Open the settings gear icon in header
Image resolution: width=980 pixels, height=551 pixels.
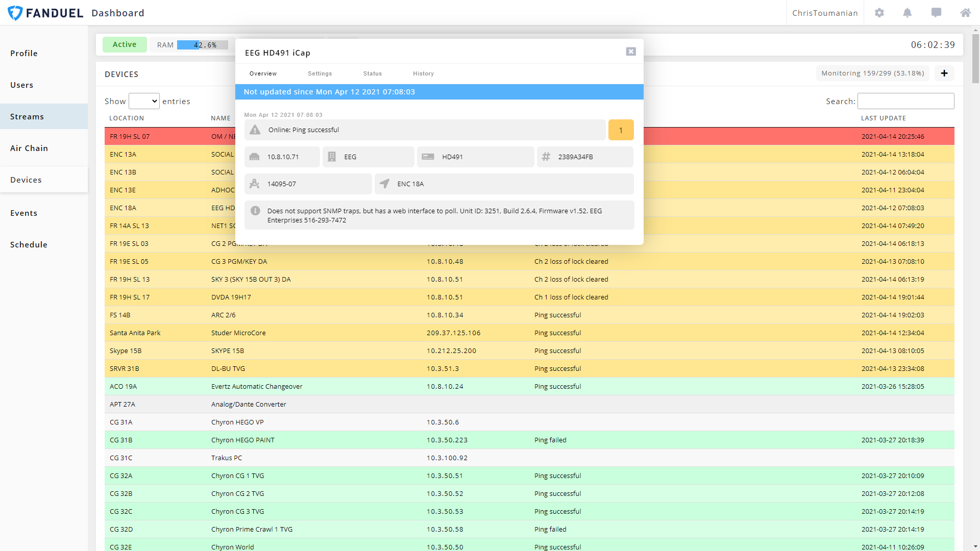879,13
